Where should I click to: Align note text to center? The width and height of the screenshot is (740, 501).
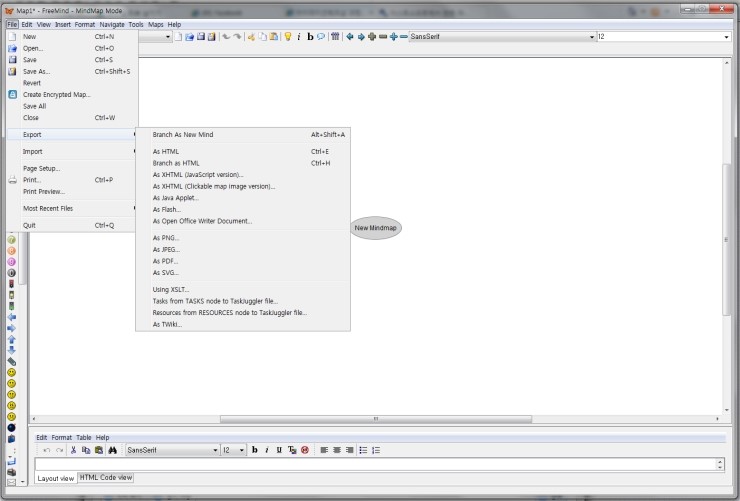[x=337, y=451]
